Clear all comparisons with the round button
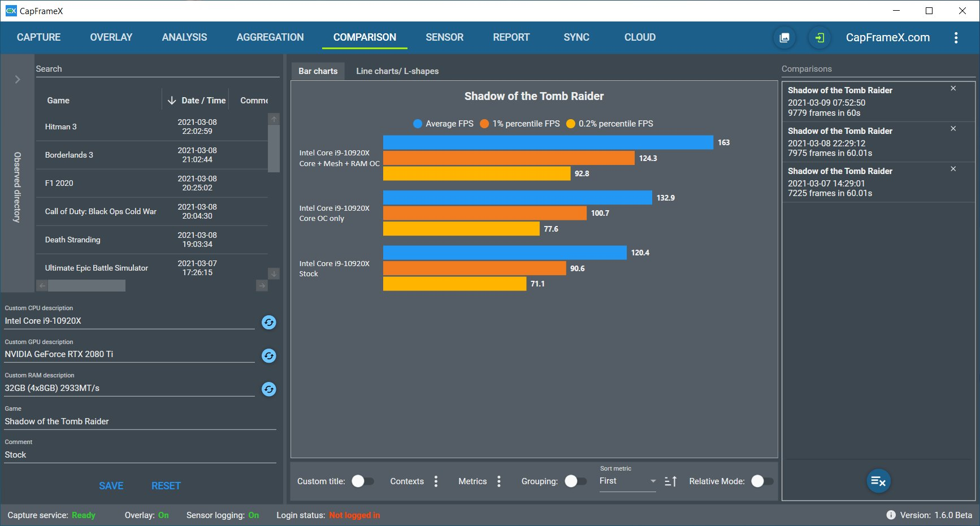Image resolution: width=980 pixels, height=526 pixels. (878, 481)
